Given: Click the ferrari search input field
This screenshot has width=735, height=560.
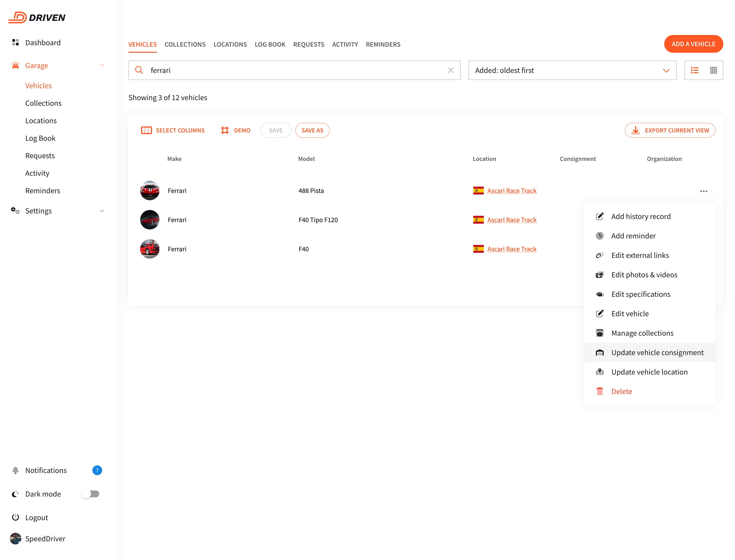Looking at the screenshot, I should (x=294, y=70).
